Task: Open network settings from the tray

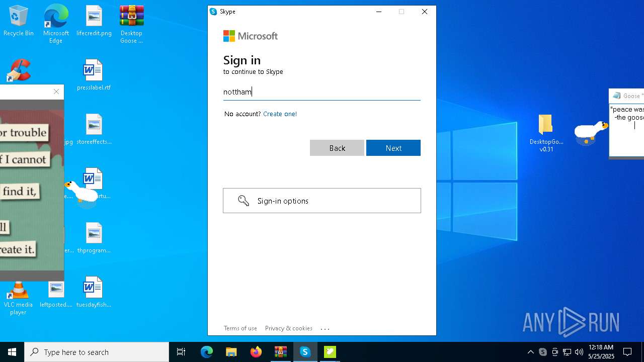Action: [x=567, y=352]
